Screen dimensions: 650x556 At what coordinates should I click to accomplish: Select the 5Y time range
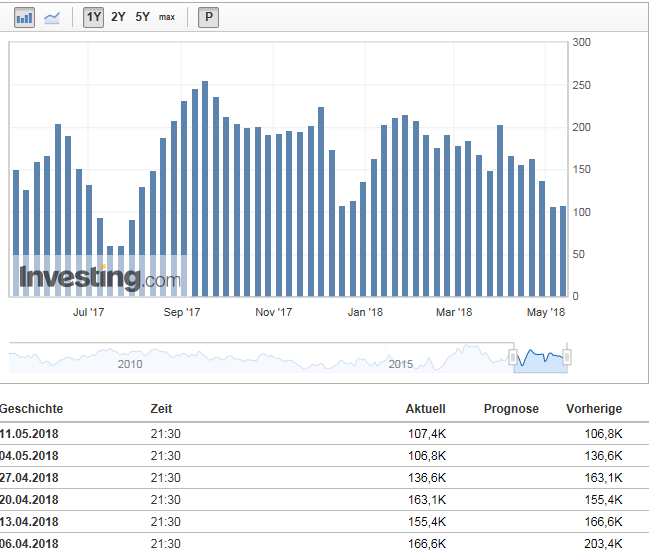point(142,17)
